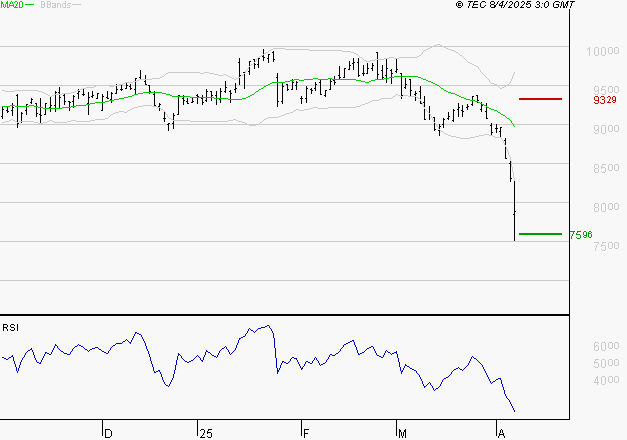
Task: Select the 25 year marker on time axis
Action: click(206, 433)
